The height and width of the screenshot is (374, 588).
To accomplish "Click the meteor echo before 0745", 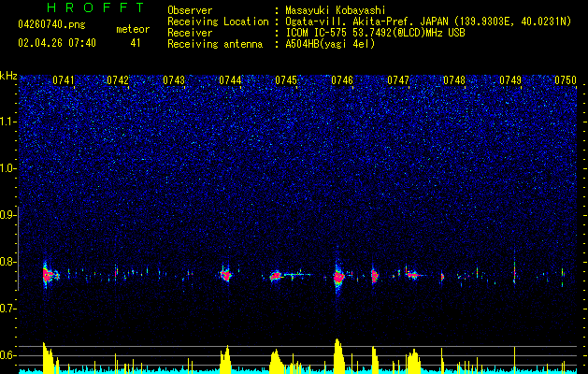I will 276,277.
